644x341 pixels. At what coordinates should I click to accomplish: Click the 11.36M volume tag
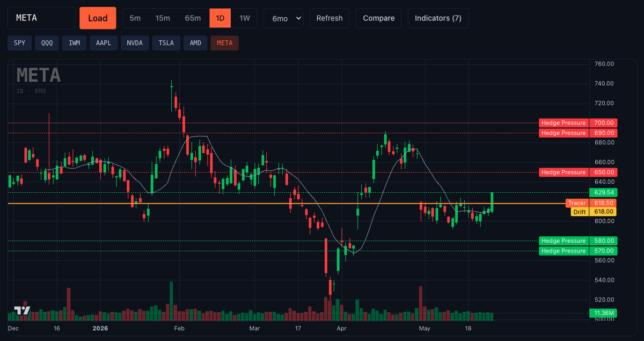(604, 313)
